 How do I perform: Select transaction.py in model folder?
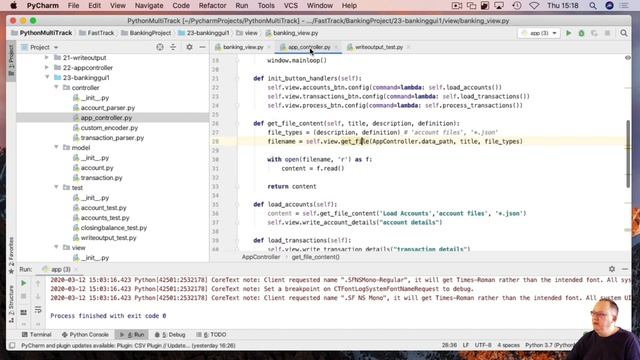pos(101,178)
